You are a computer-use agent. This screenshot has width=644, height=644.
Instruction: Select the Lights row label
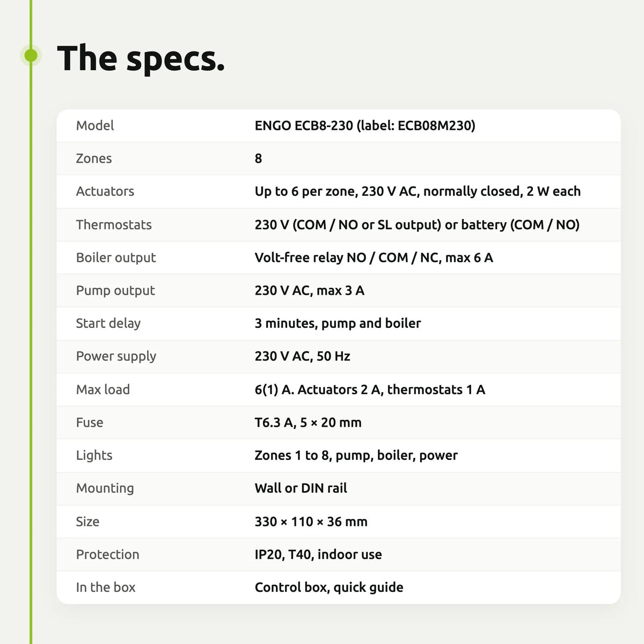[94, 456]
